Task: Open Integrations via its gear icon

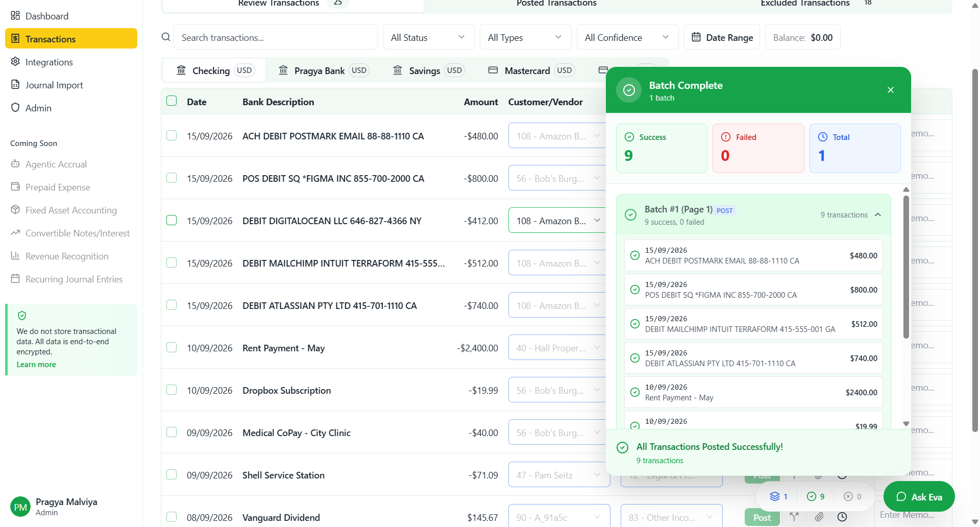Action: [x=15, y=62]
